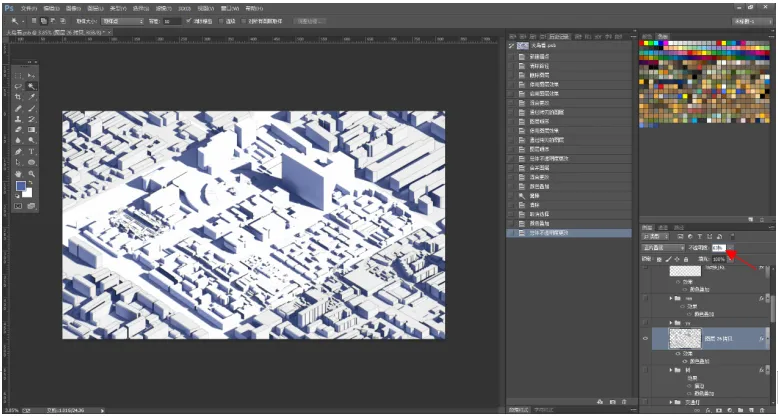Viewport: 778px width, 419px height.
Task: Enable the contiguous checkbox in options bar
Action: pyautogui.click(x=221, y=21)
